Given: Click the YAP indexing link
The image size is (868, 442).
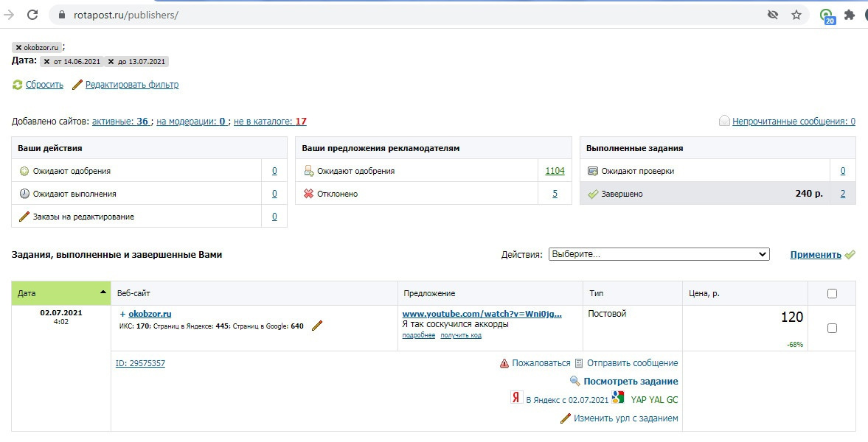Looking at the screenshot, I should click(x=638, y=400).
